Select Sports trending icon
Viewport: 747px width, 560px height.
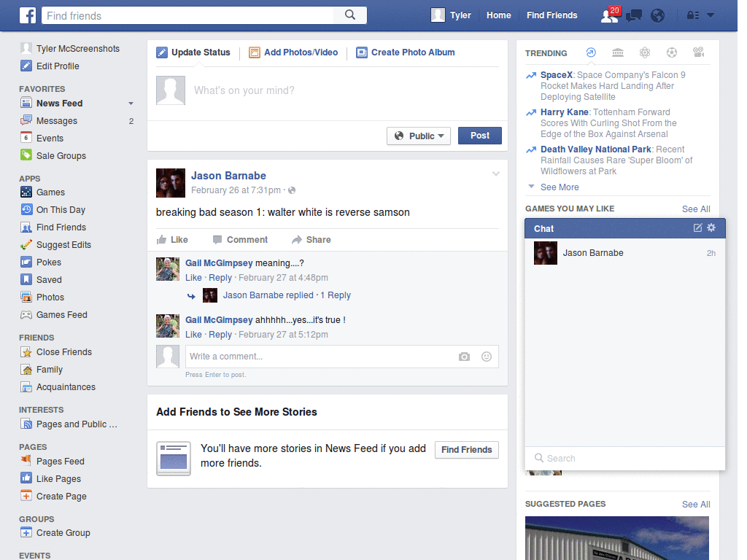tap(672, 52)
